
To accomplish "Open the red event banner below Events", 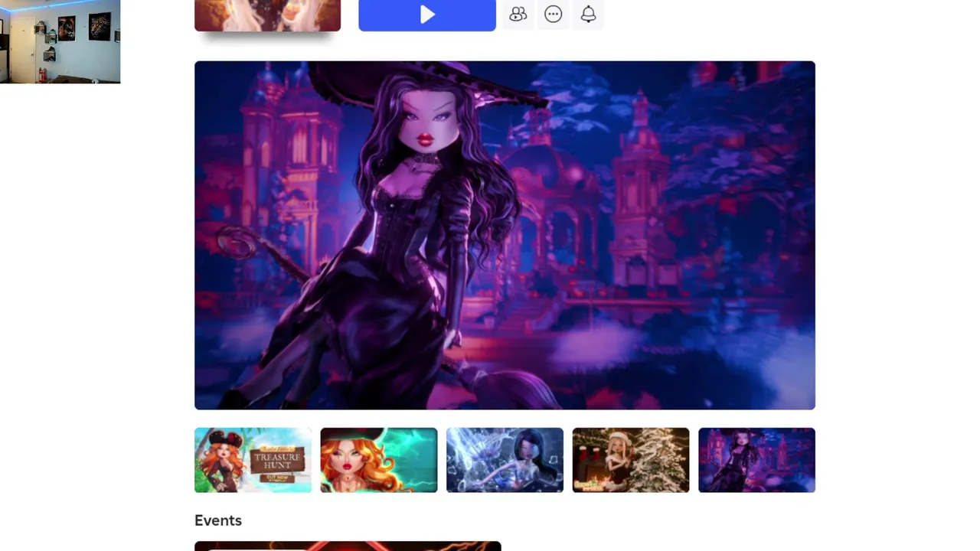I will tap(348, 546).
